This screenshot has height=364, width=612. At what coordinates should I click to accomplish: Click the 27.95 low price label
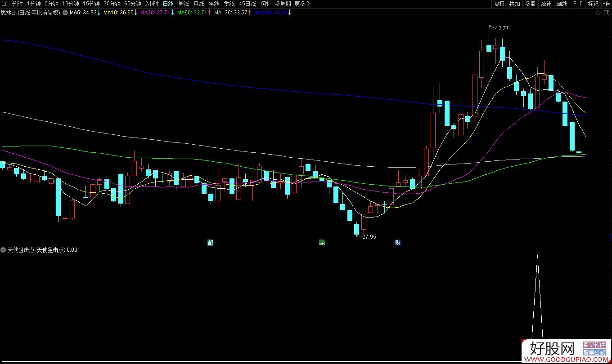[369, 237]
